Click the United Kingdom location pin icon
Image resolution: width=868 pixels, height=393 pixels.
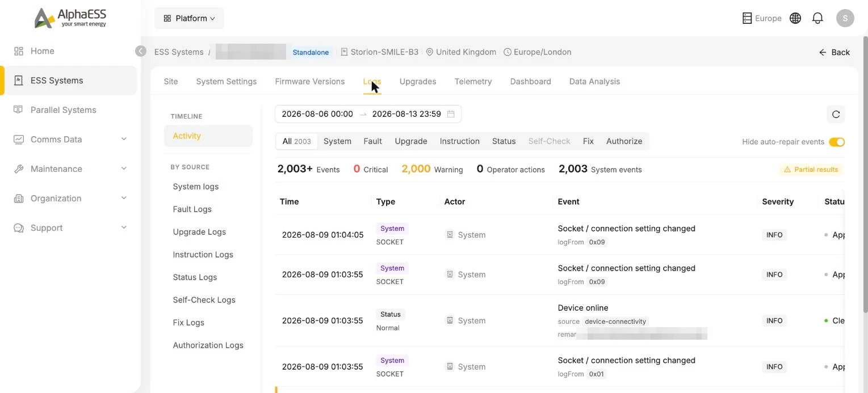430,52
